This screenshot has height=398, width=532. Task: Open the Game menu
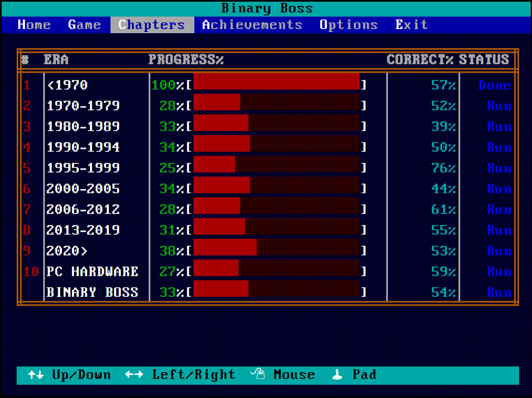pos(84,24)
